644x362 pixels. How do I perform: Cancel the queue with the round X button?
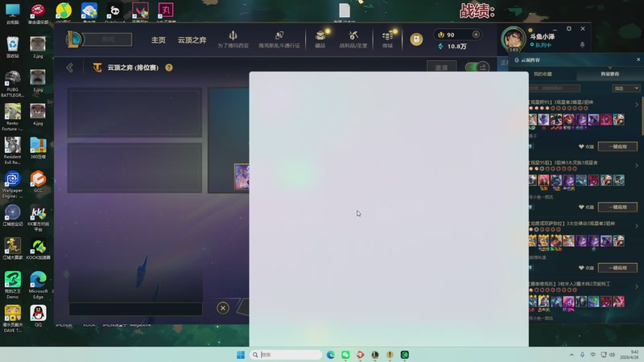(x=223, y=308)
